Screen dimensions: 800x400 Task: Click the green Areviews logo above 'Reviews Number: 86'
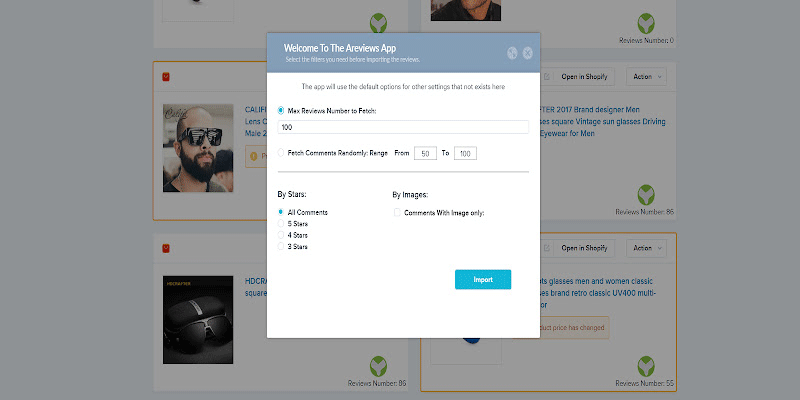pyautogui.click(x=647, y=194)
